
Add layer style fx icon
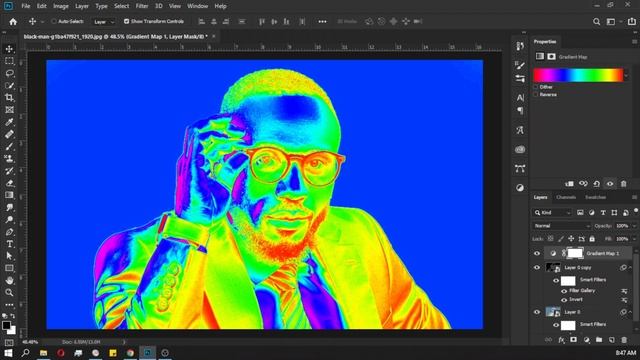(x=561, y=340)
